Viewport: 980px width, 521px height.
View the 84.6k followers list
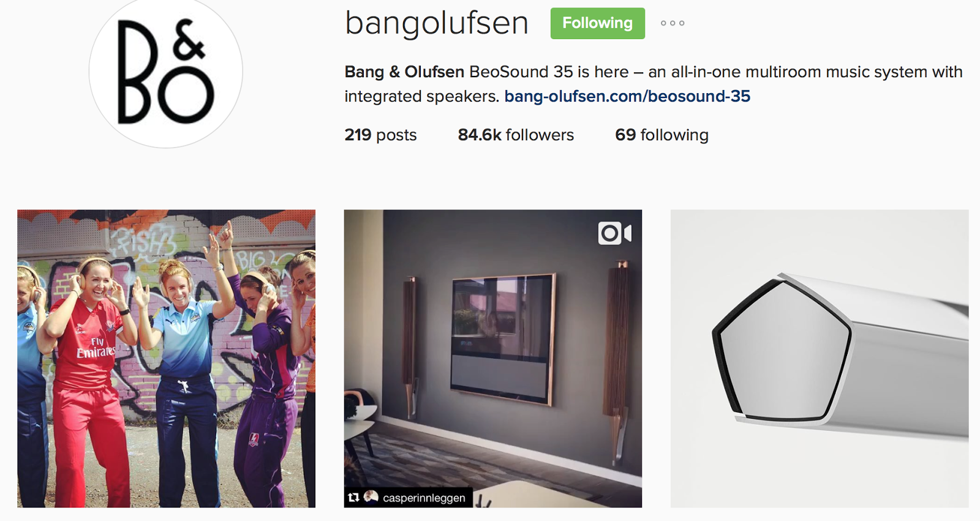pyautogui.click(x=516, y=135)
